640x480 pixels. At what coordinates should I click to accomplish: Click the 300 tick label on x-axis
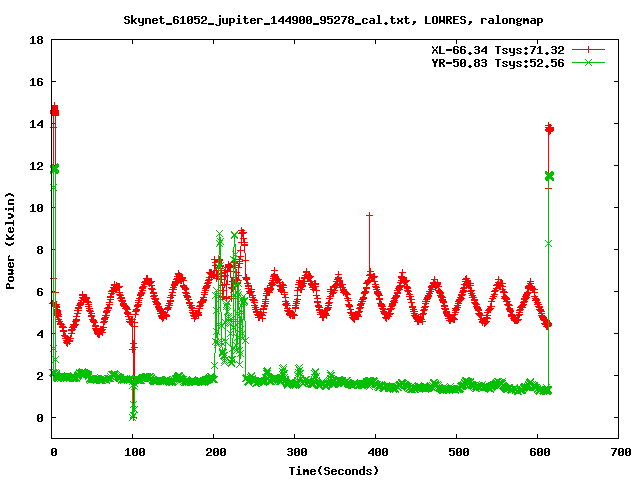coord(295,451)
